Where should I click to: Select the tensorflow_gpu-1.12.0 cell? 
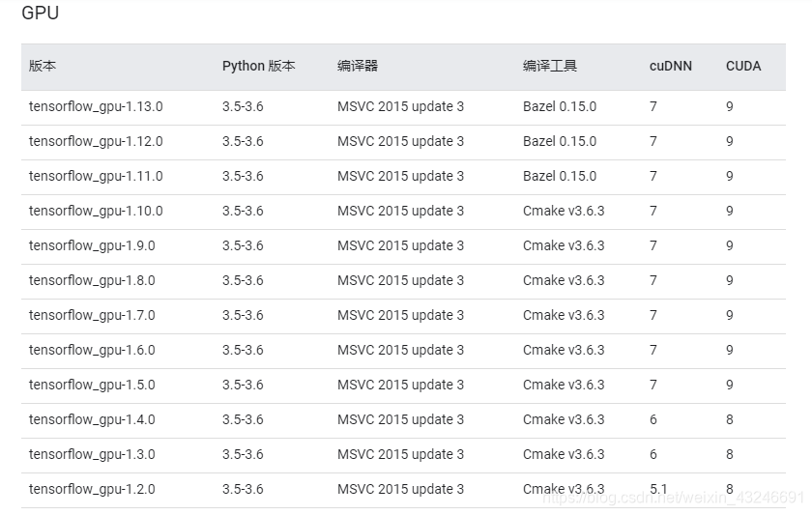click(96, 141)
